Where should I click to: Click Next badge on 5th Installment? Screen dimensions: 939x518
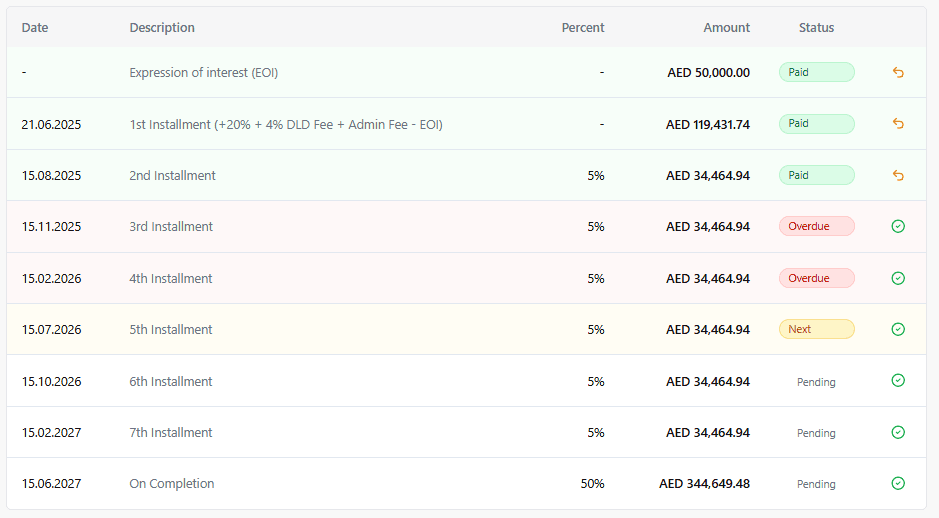pos(816,329)
